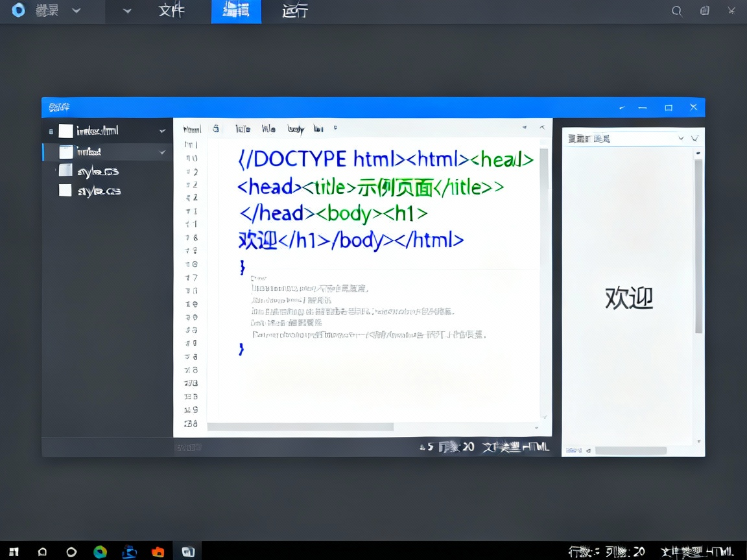Open the search magnifier icon at top right

[677, 11]
